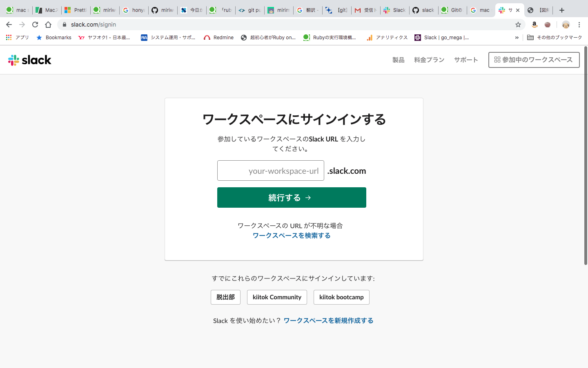Open the Google Translate 翻訳 tab icon
The height and width of the screenshot is (368, 588).
300,10
